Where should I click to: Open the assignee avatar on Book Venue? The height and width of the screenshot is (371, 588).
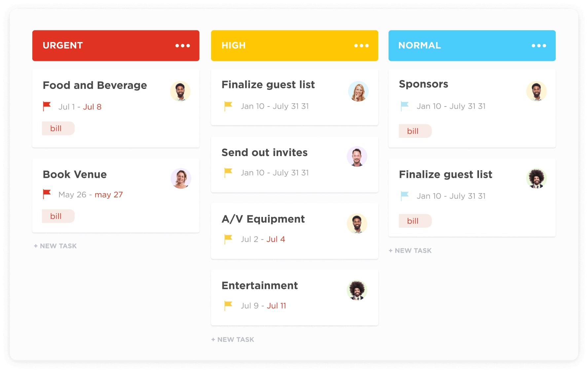click(180, 178)
